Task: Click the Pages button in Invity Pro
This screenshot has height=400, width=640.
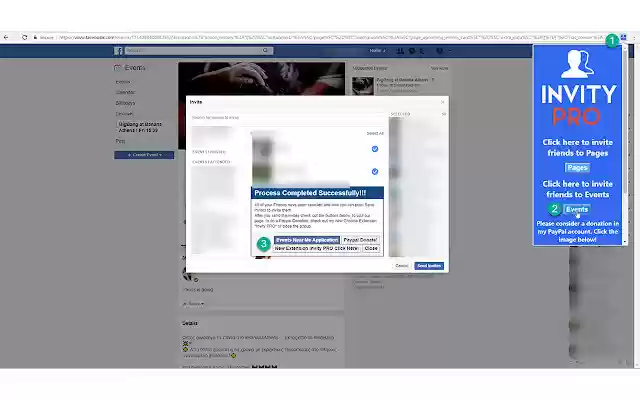Action: coord(577,168)
